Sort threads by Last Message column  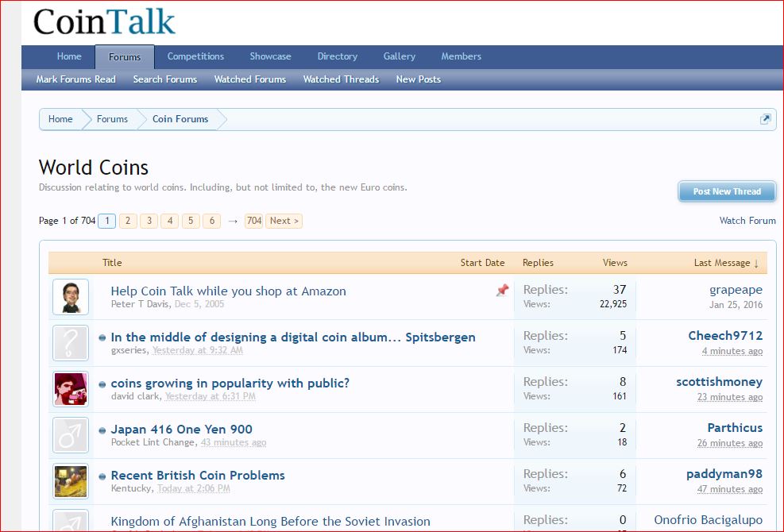726,263
